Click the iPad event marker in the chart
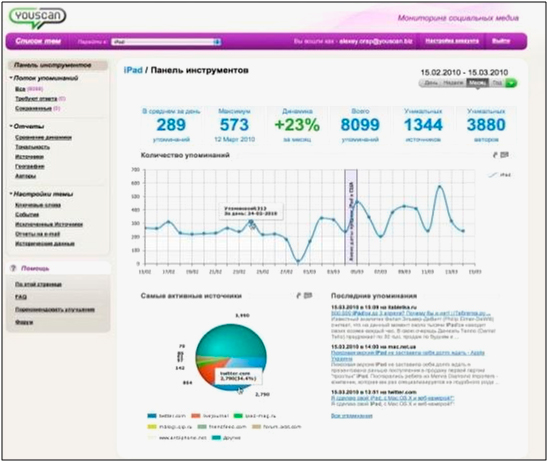 click(351, 216)
